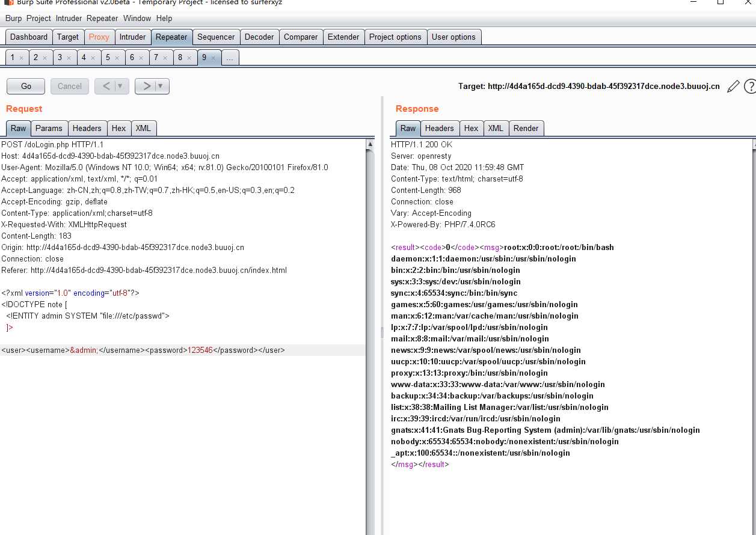
Task: Click the X-Powered-By: PHP/7.4.0RC6 header
Action: [443, 225]
